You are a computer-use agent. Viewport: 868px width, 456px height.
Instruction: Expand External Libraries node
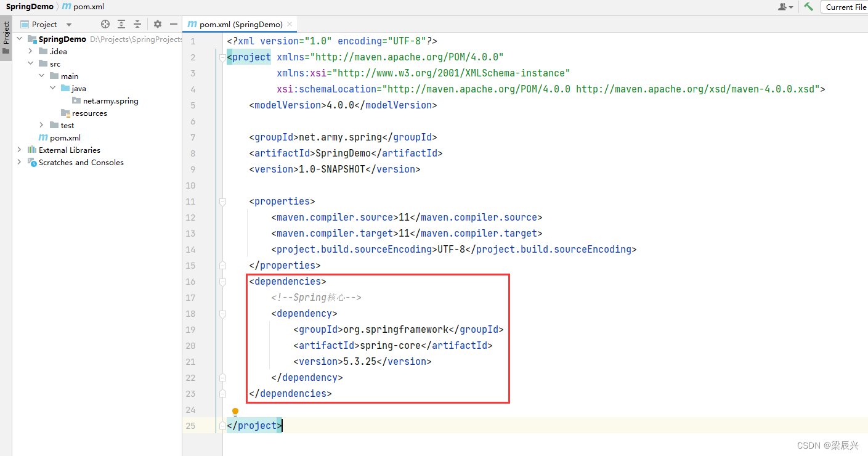click(19, 150)
